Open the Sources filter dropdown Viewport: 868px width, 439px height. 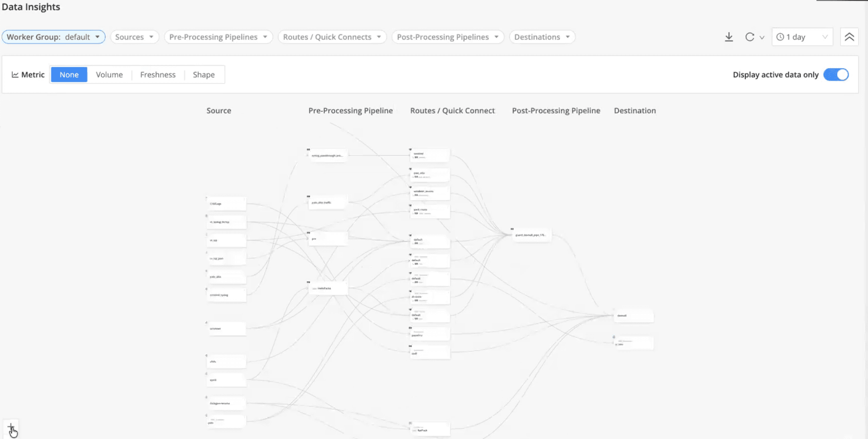135,36
